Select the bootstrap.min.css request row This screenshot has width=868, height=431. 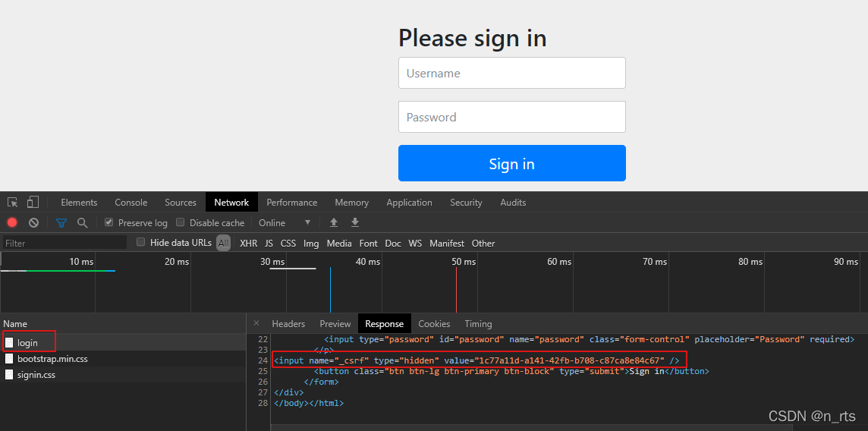tap(123, 358)
